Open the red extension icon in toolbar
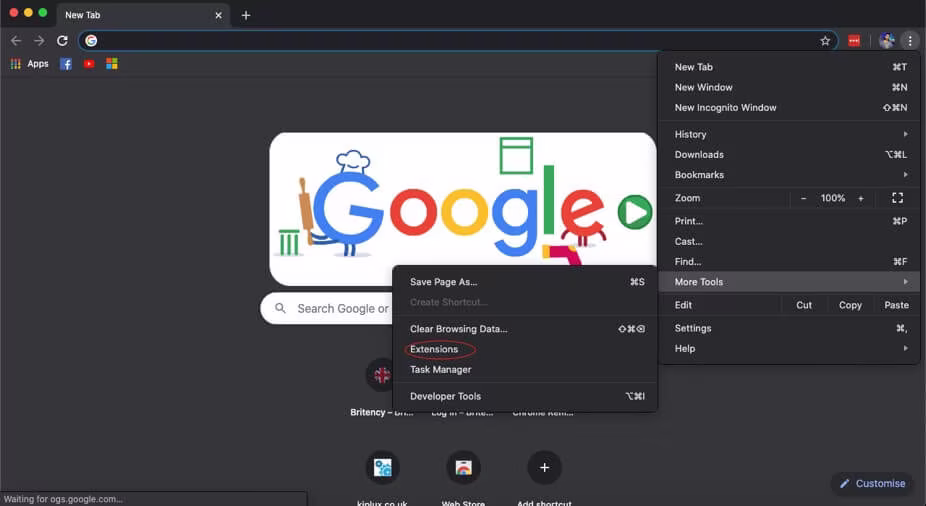The height and width of the screenshot is (506, 926). (x=854, y=41)
